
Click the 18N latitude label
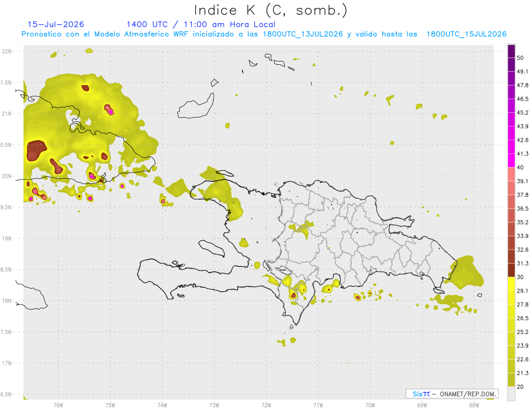[x=7, y=301]
